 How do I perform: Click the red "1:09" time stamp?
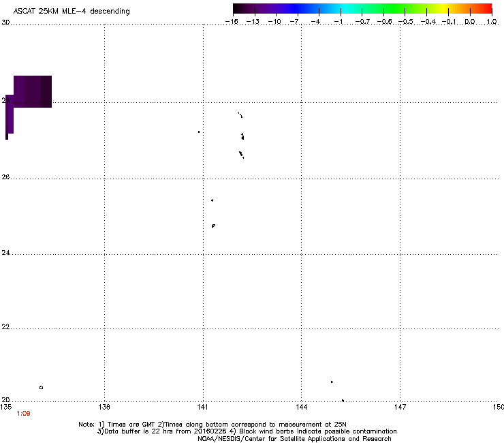23,414
